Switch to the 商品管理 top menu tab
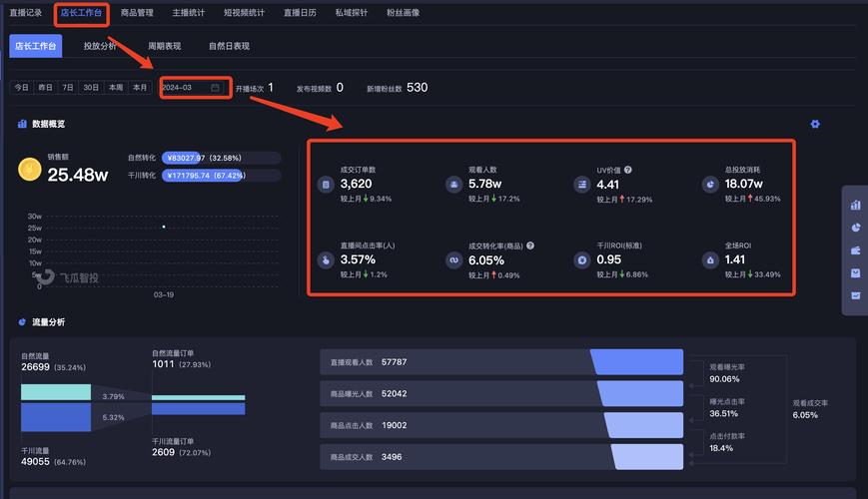Viewport: 868px width, 499px height. coord(137,13)
